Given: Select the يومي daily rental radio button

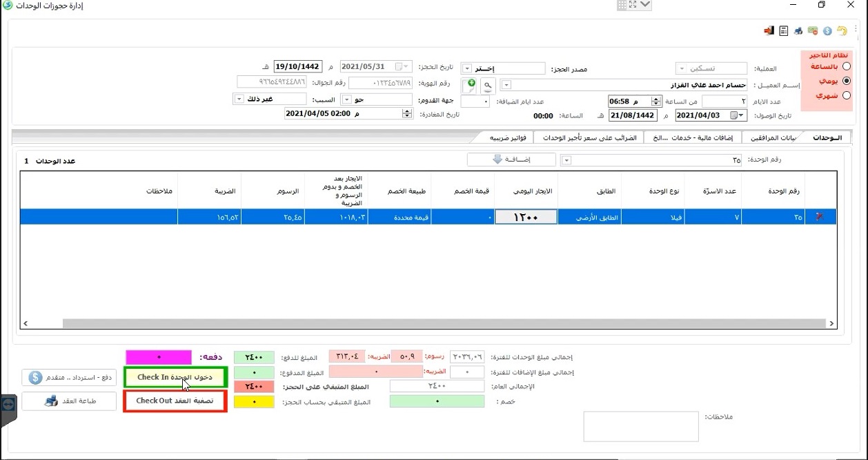Looking at the screenshot, I should (847, 81).
